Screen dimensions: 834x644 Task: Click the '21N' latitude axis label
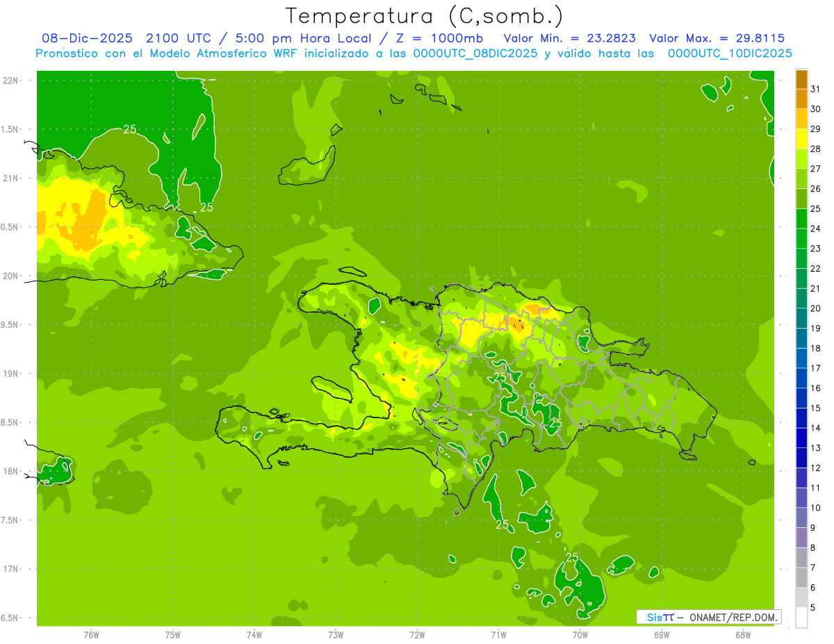(x=10, y=179)
